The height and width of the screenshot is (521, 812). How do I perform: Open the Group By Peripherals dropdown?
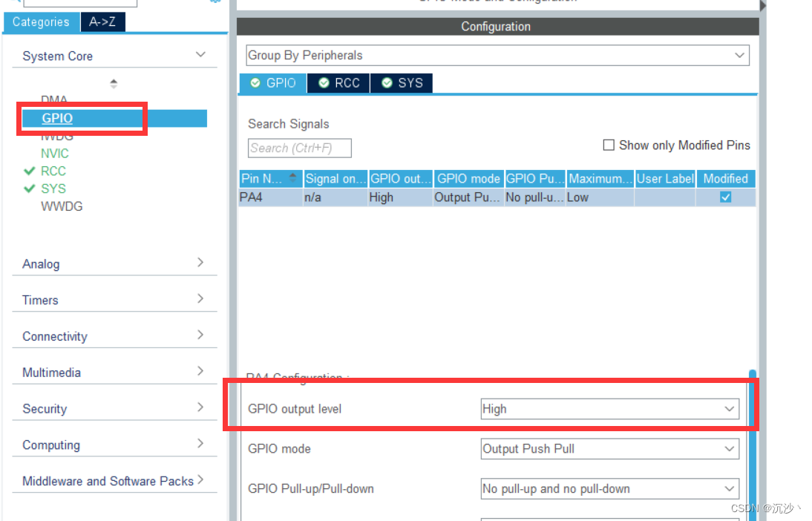coord(497,55)
